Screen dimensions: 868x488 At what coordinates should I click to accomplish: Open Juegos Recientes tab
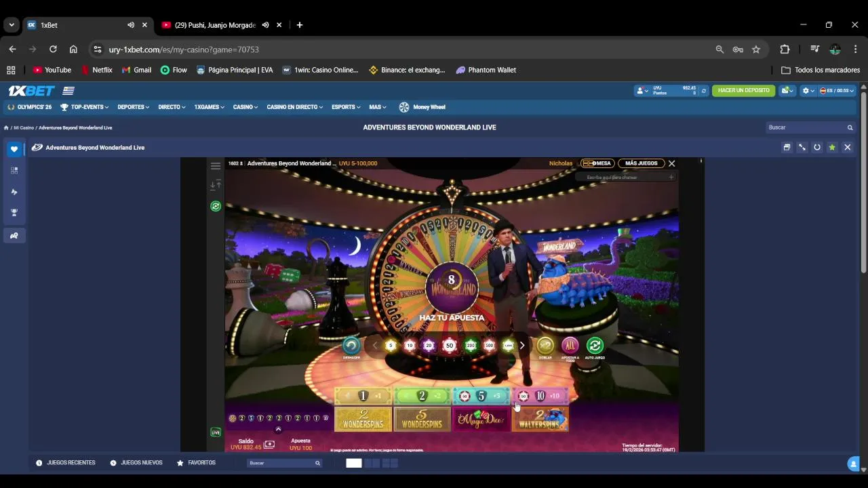click(x=66, y=463)
